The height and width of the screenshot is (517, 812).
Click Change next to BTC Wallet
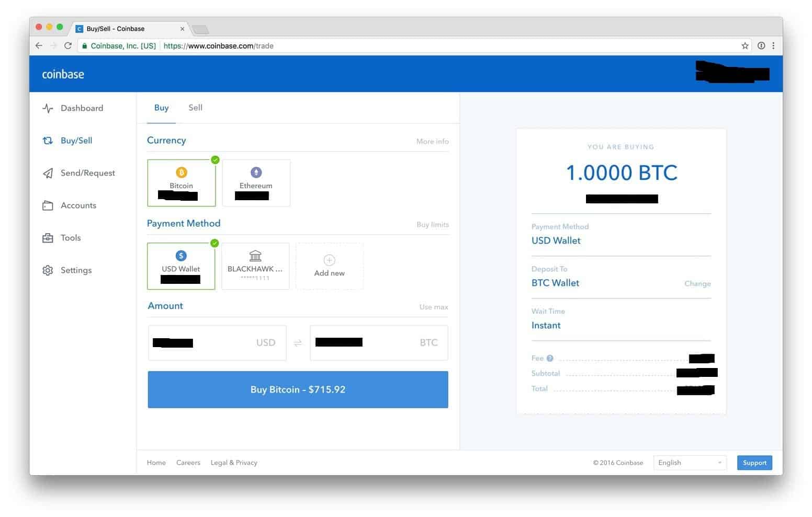[697, 283]
